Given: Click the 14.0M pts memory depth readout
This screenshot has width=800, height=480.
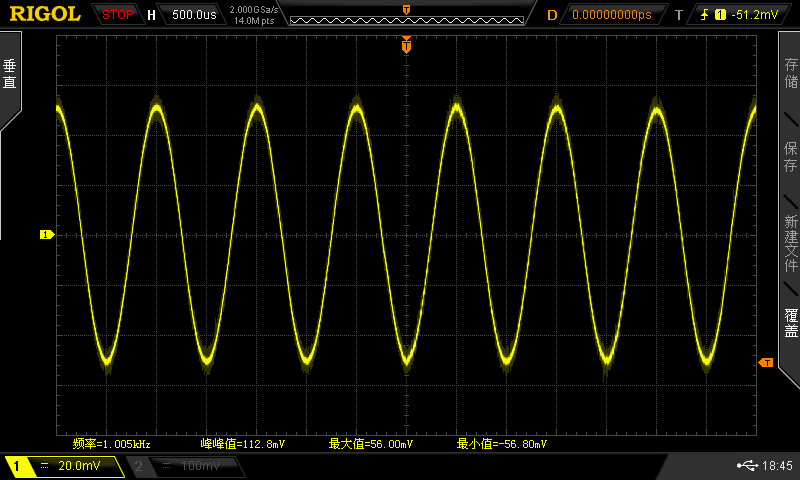Looking at the screenshot, I should (254, 21).
